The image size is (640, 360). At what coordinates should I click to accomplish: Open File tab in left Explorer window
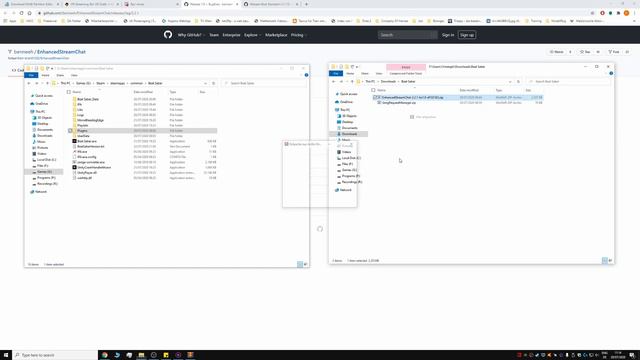(31, 75)
